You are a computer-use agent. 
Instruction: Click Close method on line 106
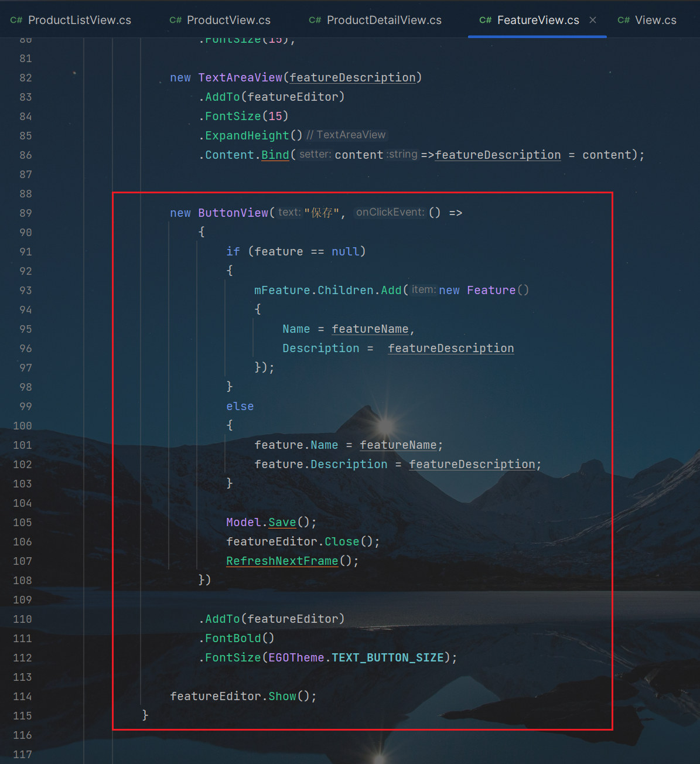(x=342, y=542)
